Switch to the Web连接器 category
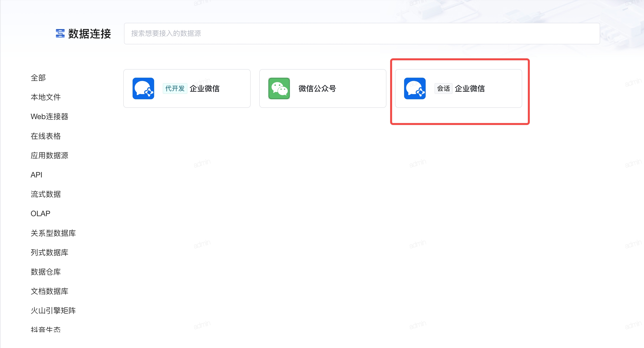Image resolution: width=644 pixels, height=348 pixels. tap(49, 116)
